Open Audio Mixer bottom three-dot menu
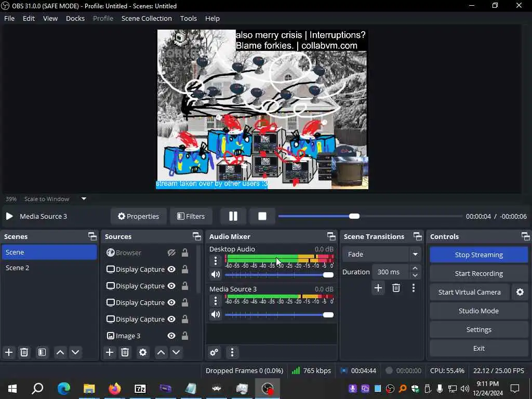 pos(232,352)
